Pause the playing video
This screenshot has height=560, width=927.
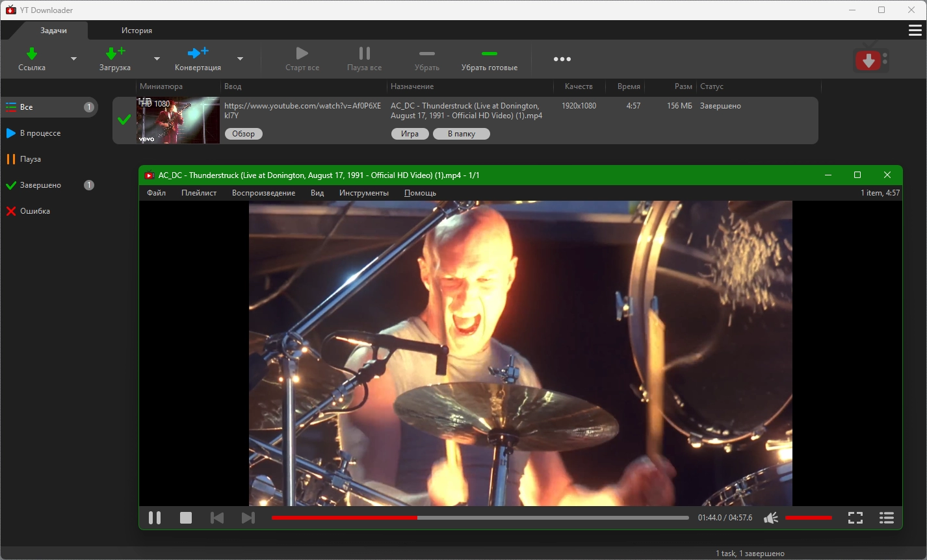tap(155, 518)
